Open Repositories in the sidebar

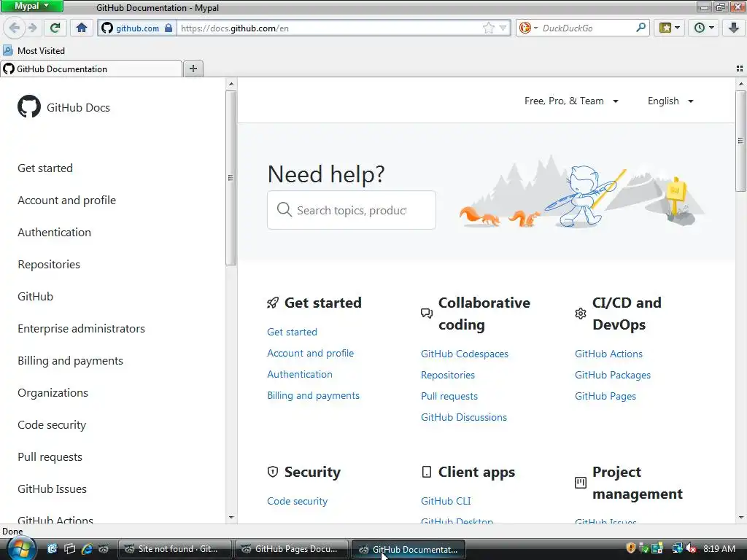[x=49, y=264]
